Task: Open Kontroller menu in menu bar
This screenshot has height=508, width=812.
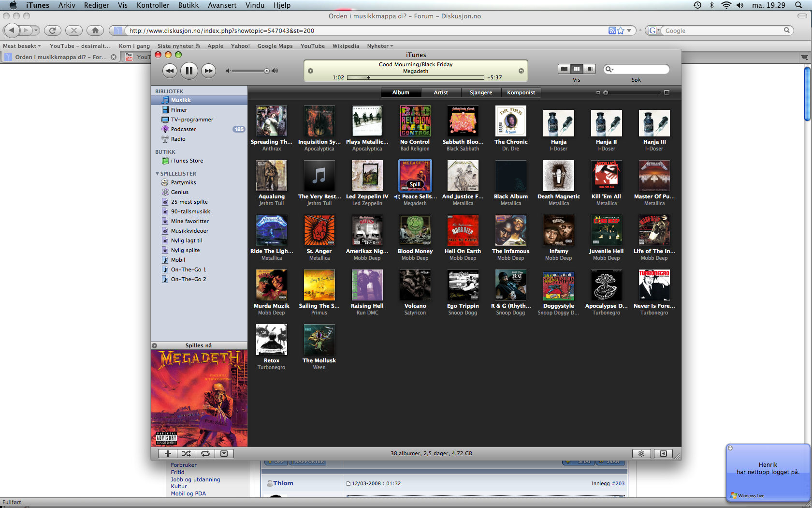Action: (x=153, y=5)
